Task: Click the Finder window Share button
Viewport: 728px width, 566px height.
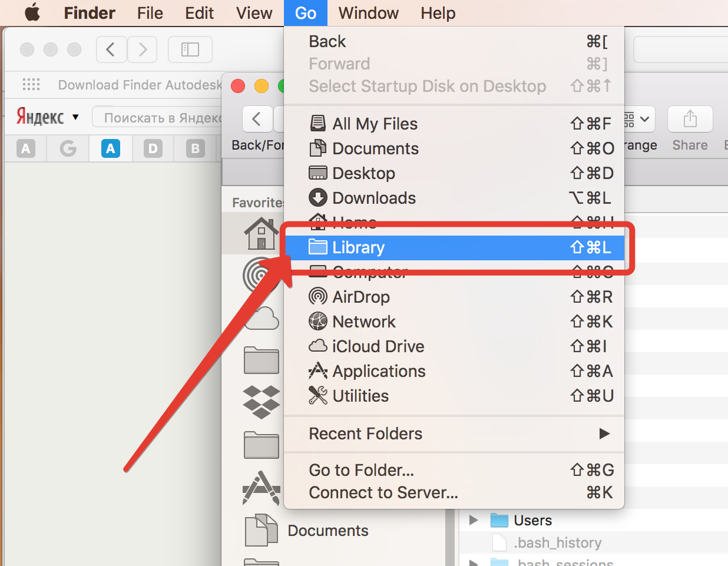Action: 690,120
